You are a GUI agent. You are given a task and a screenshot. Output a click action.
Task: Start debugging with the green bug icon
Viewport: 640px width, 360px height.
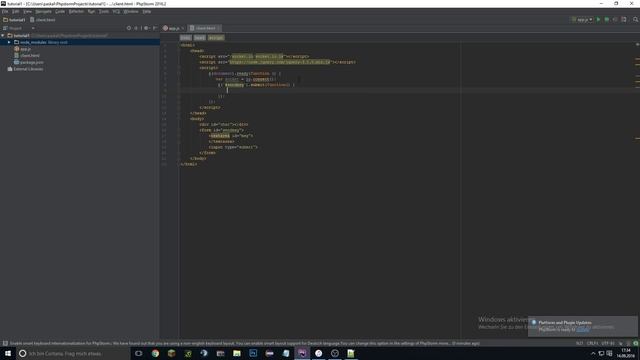[607, 20]
